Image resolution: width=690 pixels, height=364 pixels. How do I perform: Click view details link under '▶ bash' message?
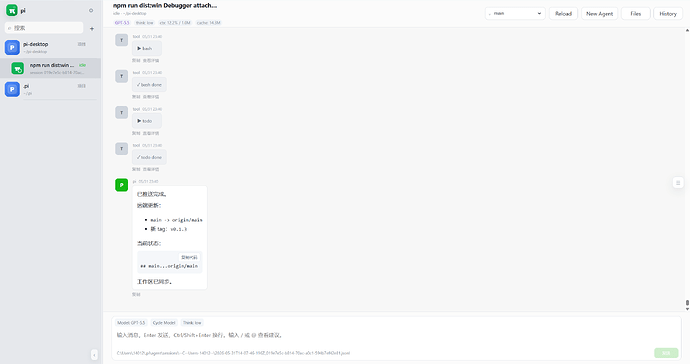(x=151, y=60)
